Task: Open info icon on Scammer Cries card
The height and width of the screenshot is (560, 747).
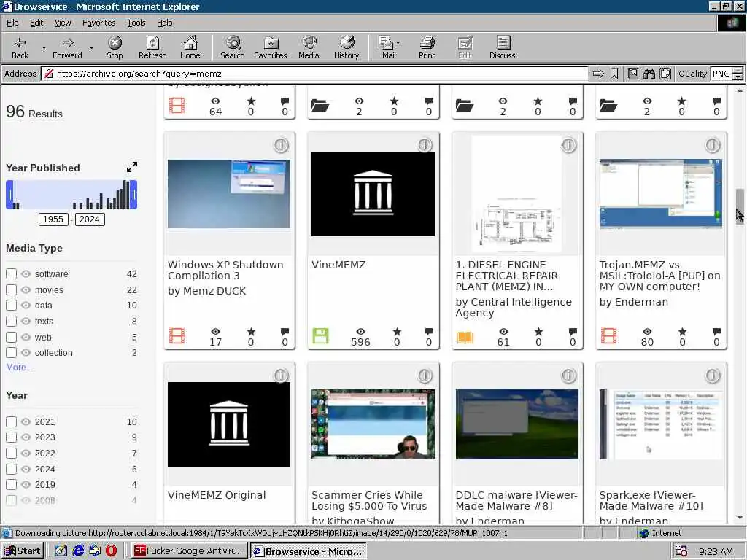Action: (x=425, y=376)
